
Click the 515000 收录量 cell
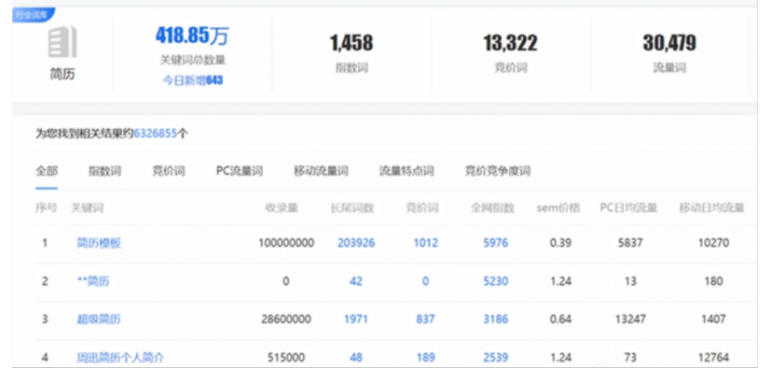coord(286,358)
